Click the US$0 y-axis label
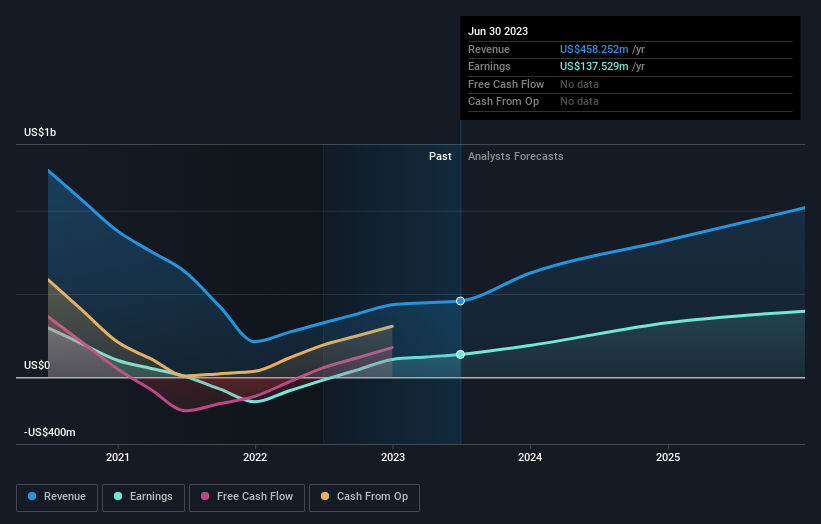Image resolution: width=821 pixels, height=524 pixels. coord(37,365)
